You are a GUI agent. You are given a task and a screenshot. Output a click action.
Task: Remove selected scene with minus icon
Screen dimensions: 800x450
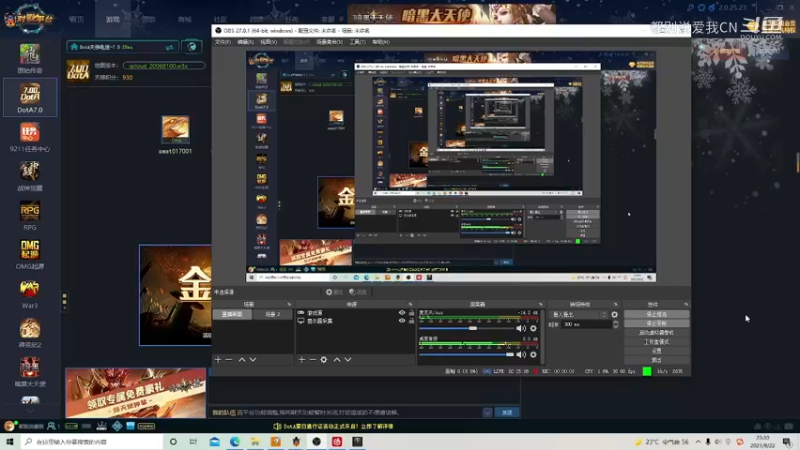pyautogui.click(x=229, y=360)
